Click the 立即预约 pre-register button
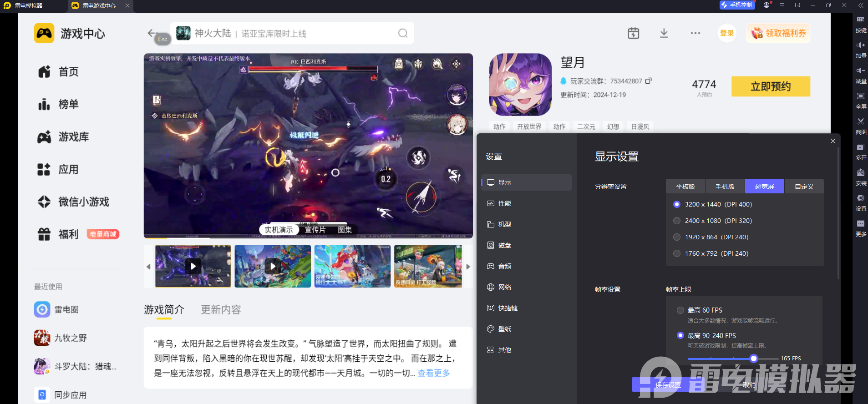This screenshot has width=868, height=404. (771, 86)
